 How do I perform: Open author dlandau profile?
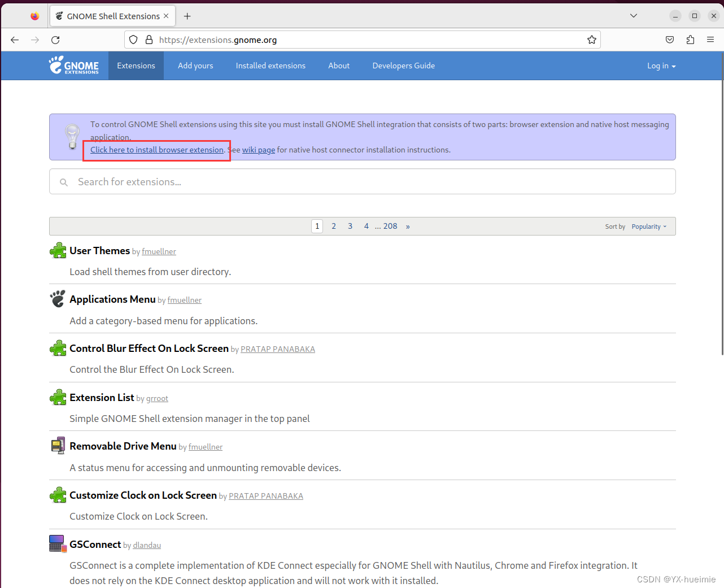tap(147, 546)
